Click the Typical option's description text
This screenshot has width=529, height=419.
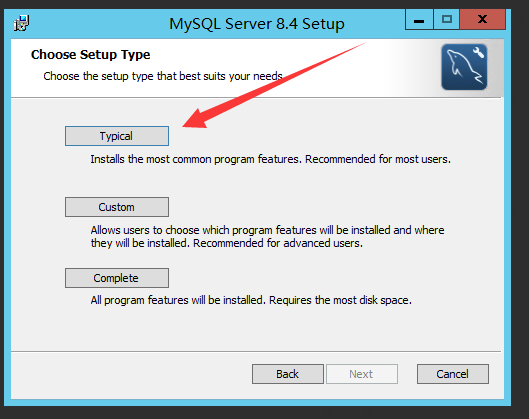point(270,159)
